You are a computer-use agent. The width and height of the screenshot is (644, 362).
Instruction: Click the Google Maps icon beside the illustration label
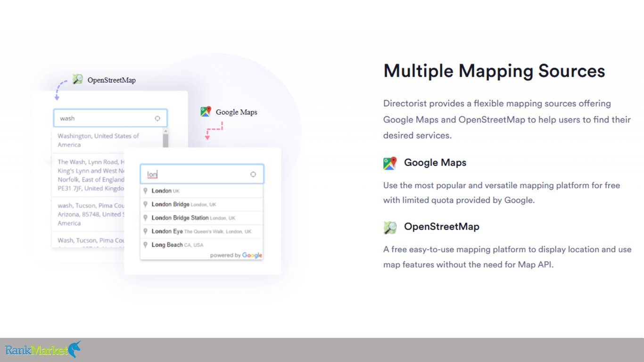[x=206, y=111]
